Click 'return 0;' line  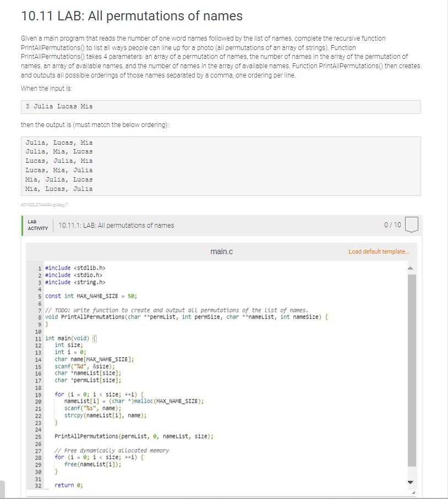click(x=68, y=485)
